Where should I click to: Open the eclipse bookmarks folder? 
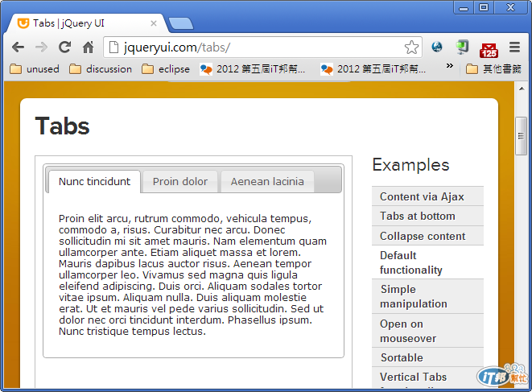coord(166,69)
